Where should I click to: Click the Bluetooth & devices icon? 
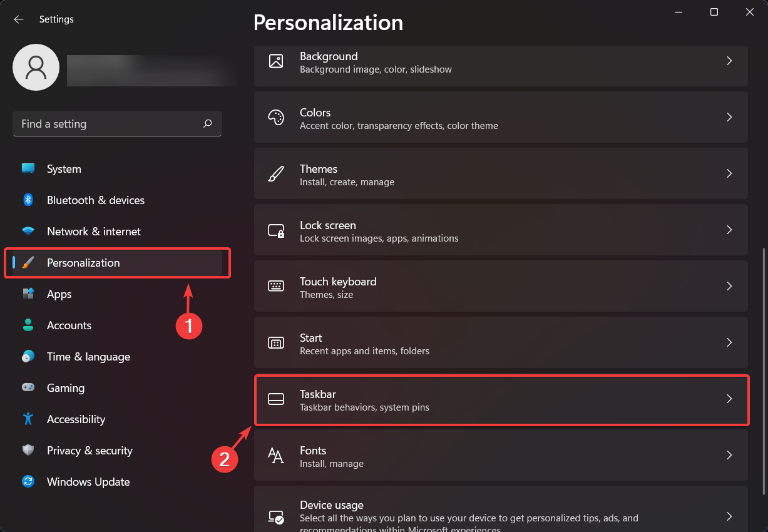[x=28, y=200]
